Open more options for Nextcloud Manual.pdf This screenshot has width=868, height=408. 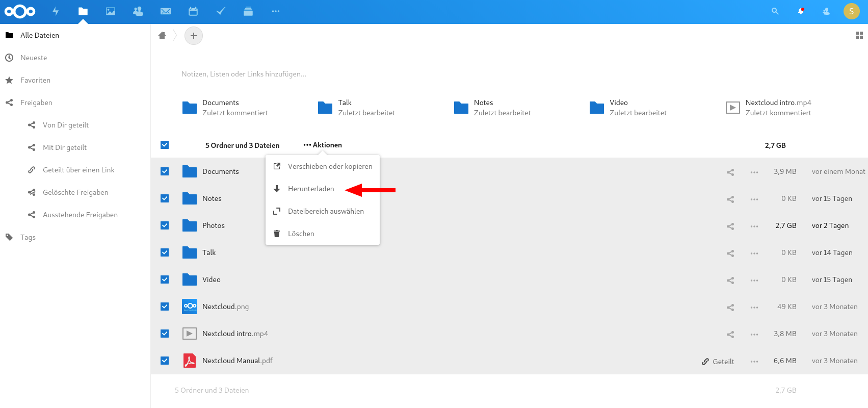tap(754, 362)
